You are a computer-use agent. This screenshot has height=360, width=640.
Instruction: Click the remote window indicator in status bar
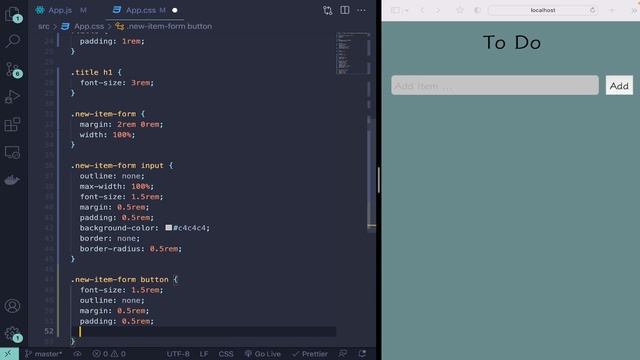coord(9,354)
